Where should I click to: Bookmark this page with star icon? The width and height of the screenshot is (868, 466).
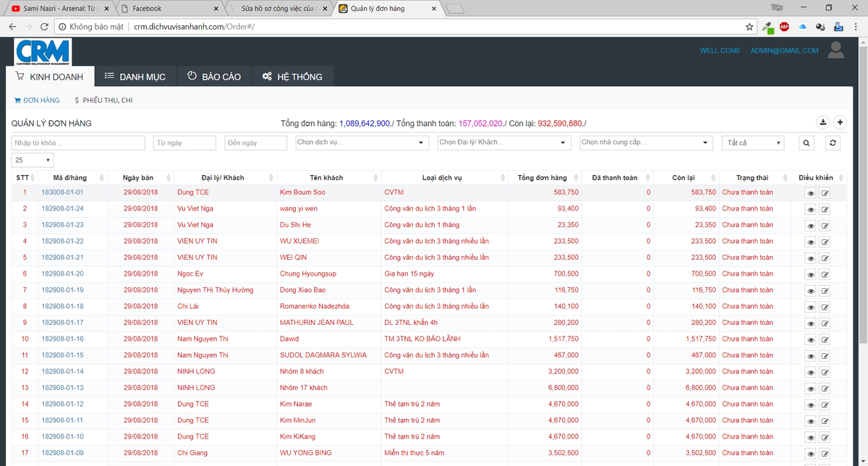[x=750, y=27]
